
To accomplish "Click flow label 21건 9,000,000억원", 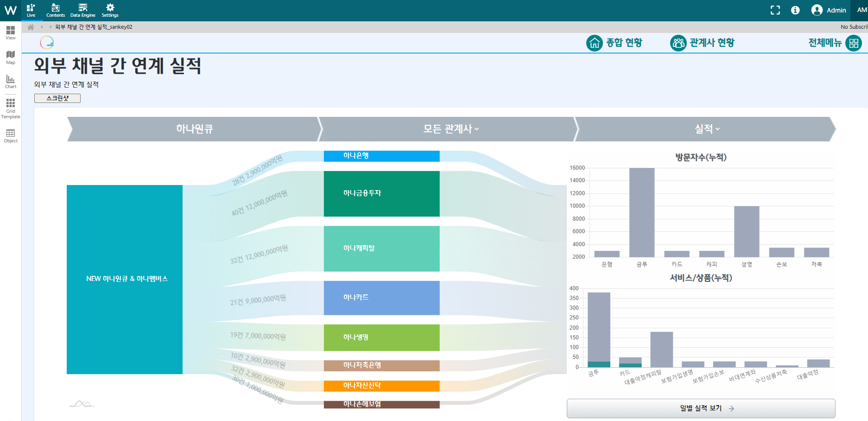I will tap(258, 300).
